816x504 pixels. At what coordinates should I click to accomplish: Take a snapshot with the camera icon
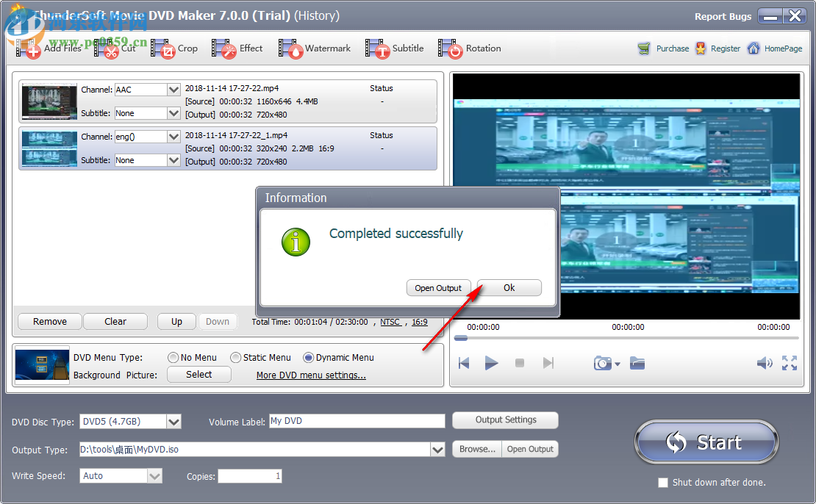point(601,363)
